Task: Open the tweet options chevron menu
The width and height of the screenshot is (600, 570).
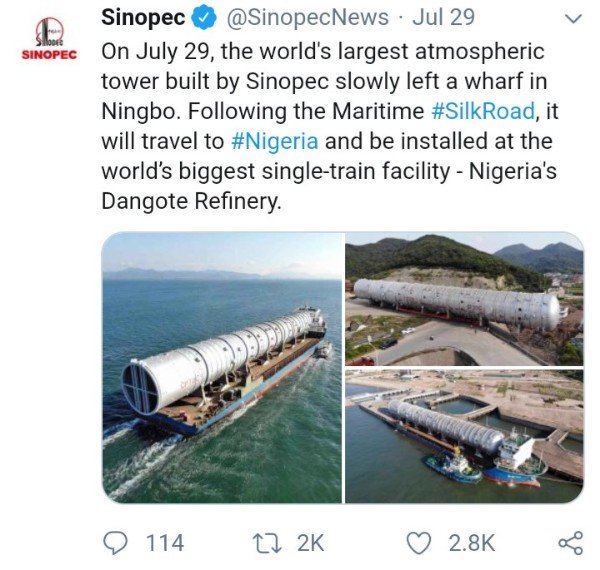Action: [x=573, y=19]
